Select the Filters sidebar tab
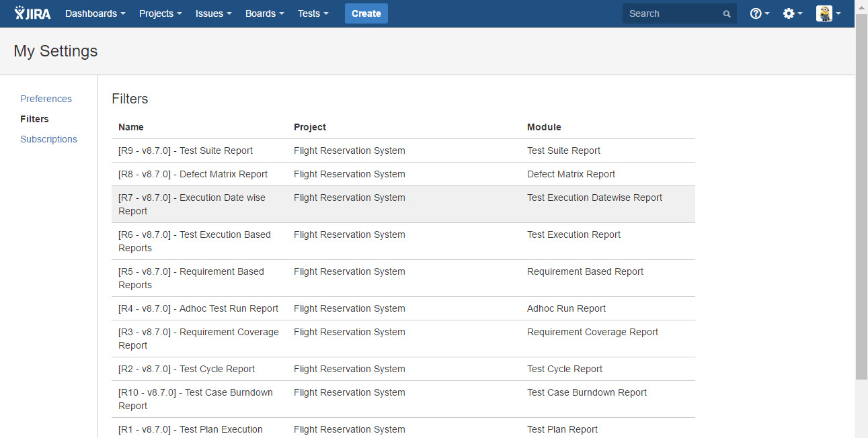The height and width of the screenshot is (438, 868). pos(34,119)
